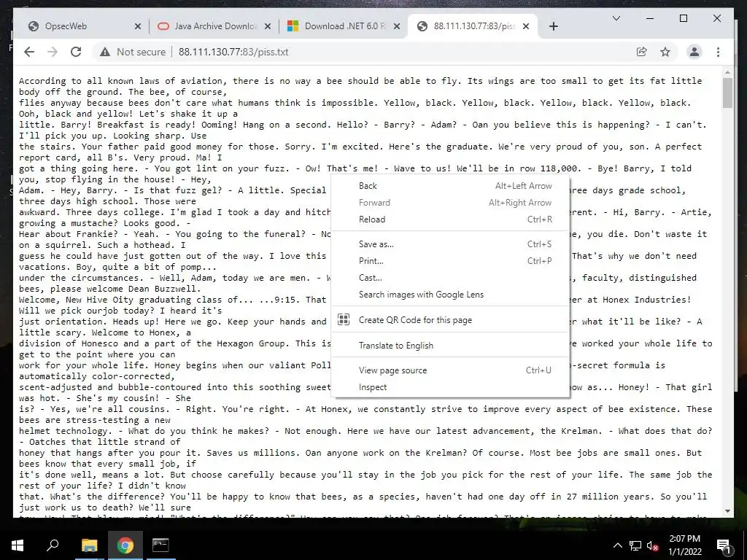747x560 pixels.
Task: Click the address bar URL 88.111.130.77:83/piss.txt
Action: [233, 52]
